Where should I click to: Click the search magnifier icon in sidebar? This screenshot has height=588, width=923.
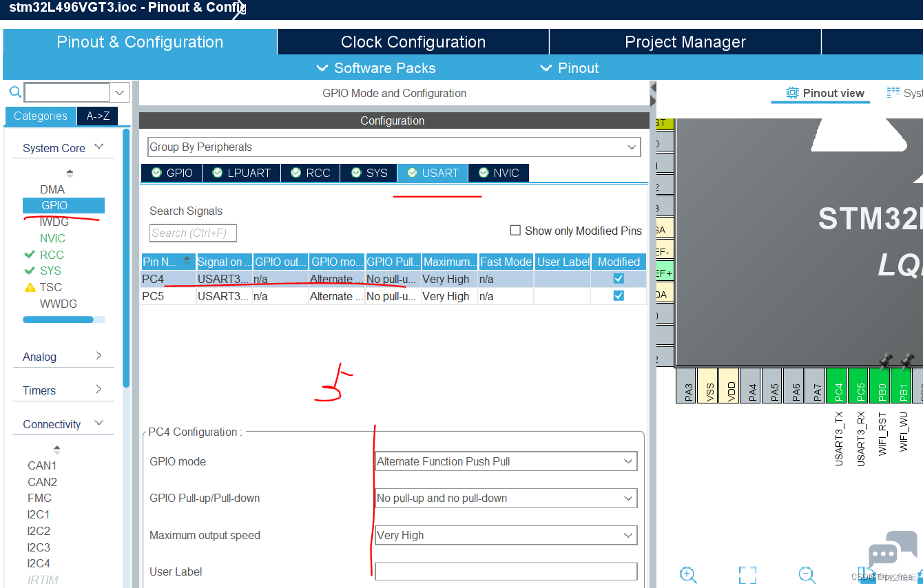(15, 92)
